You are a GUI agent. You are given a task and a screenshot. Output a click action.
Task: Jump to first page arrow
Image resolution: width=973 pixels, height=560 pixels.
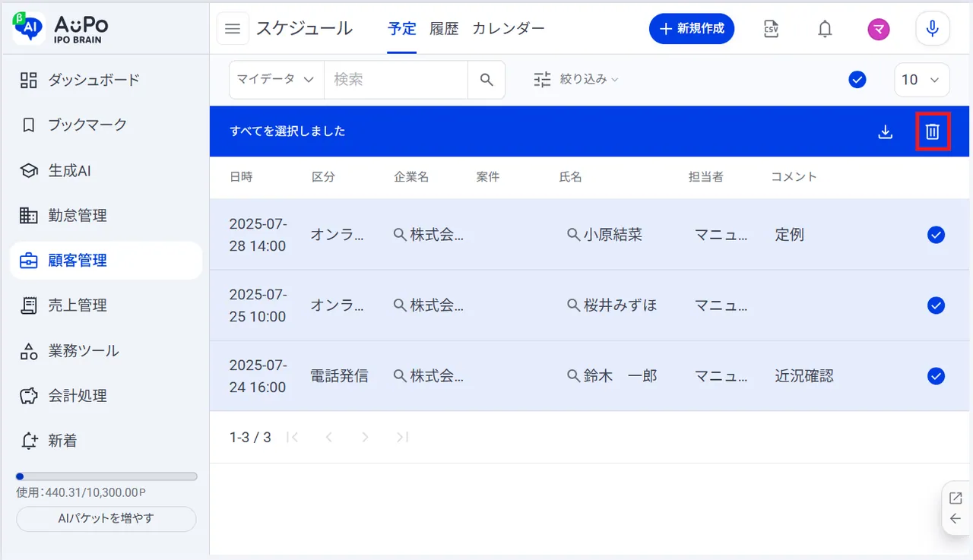coord(293,437)
